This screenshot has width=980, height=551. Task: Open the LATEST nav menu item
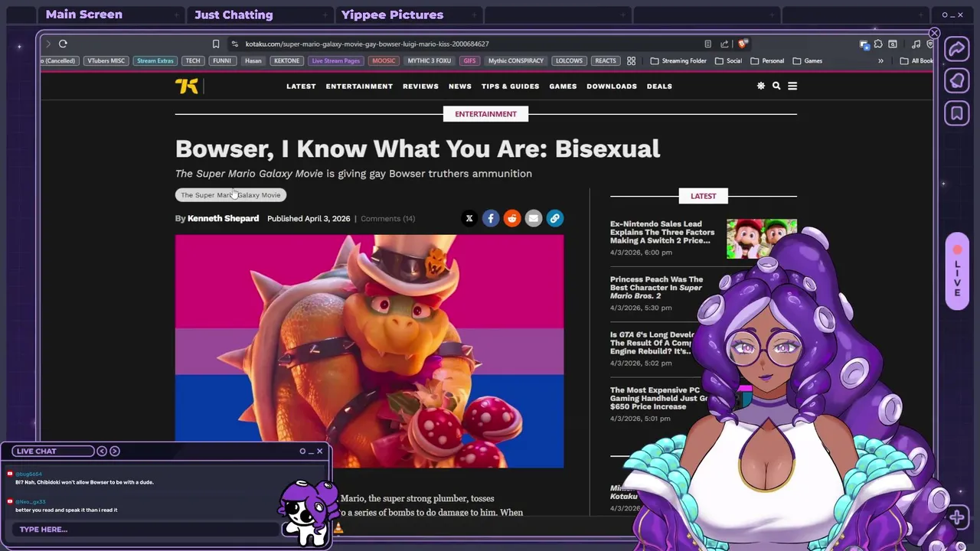[x=301, y=86]
